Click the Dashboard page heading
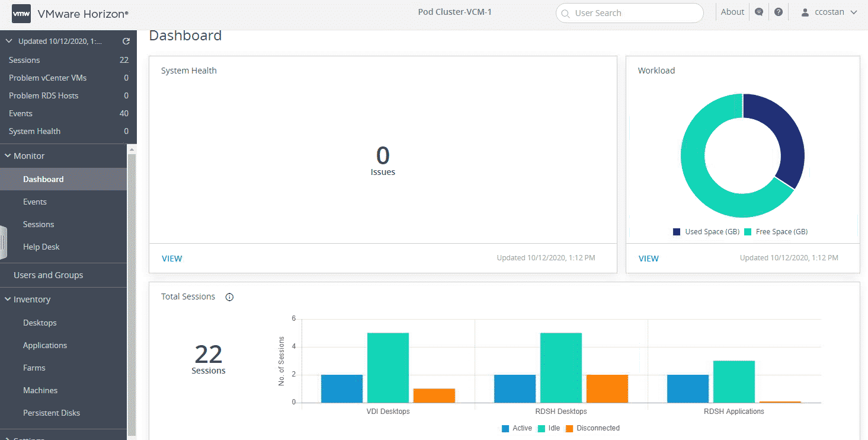 click(185, 36)
